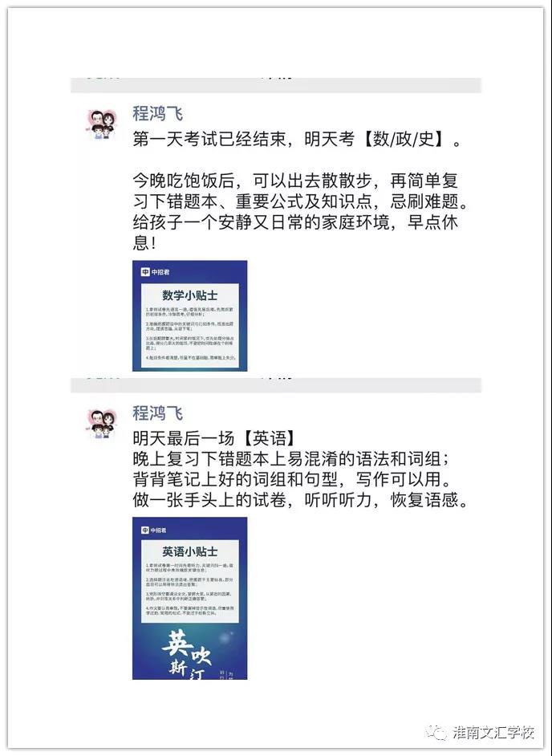Open the second 程鸿飞 family avatar
This screenshot has width=552, height=756.
(102, 423)
